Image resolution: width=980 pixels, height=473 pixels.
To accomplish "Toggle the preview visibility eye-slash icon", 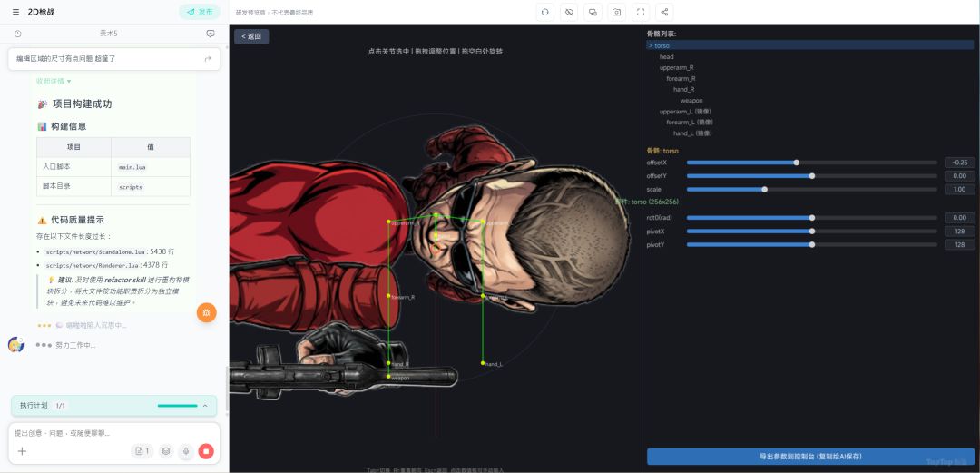I will (569, 12).
